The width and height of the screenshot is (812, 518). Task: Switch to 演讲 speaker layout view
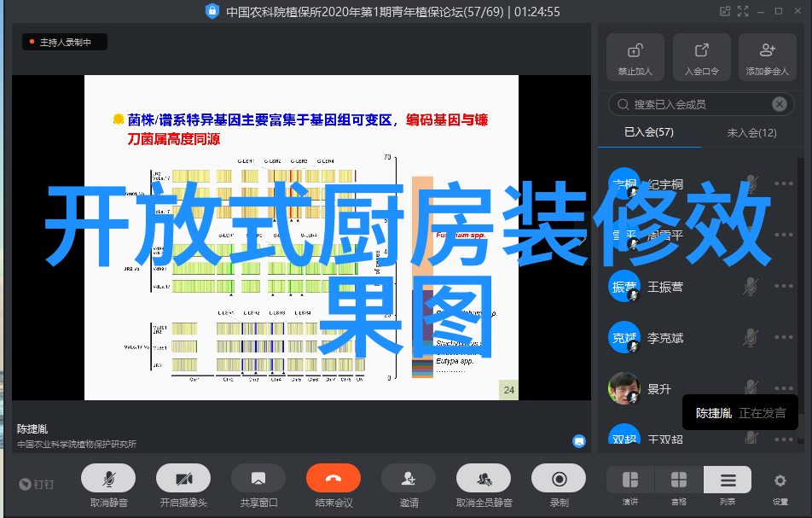click(x=630, y=480)
